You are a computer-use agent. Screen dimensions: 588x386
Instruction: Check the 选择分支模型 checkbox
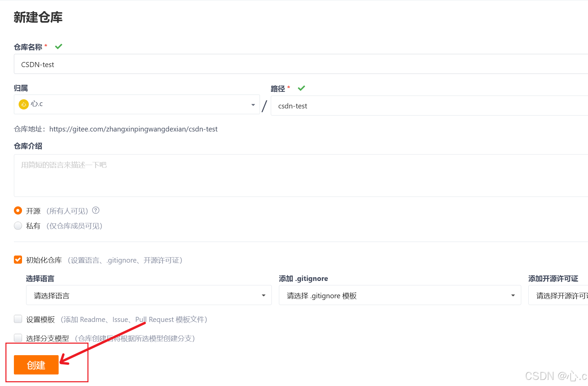click(18, 338)
